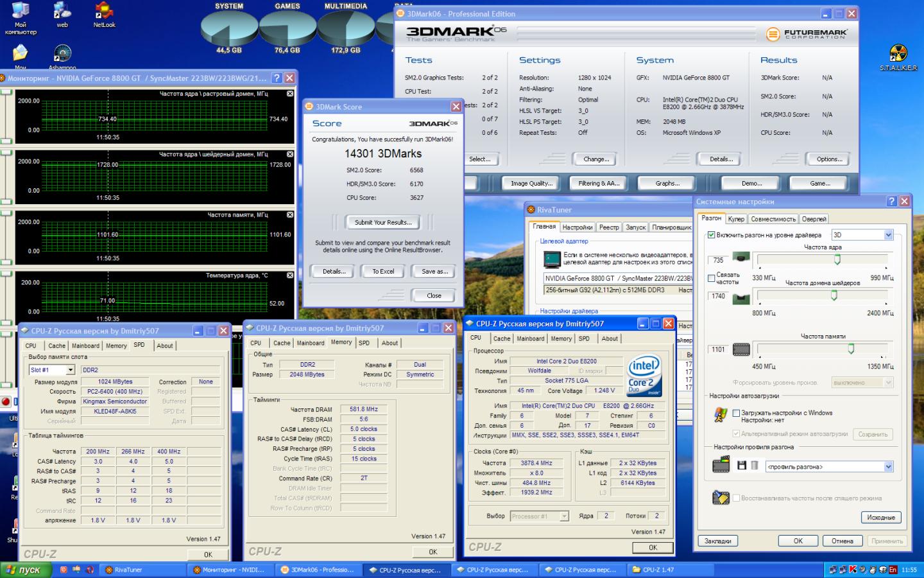The image size is (924, 578).
Task: Click Submit Your Results button
Action: click(383, 222)
